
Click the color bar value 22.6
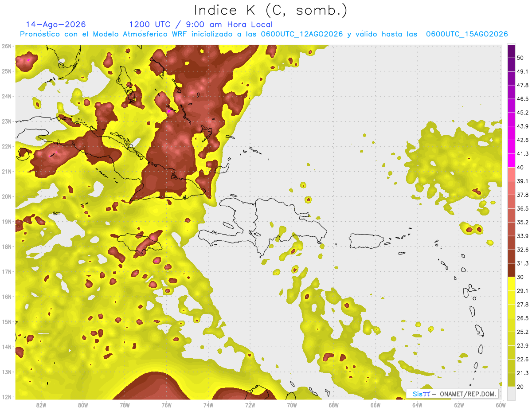click(x=523, y=359)
